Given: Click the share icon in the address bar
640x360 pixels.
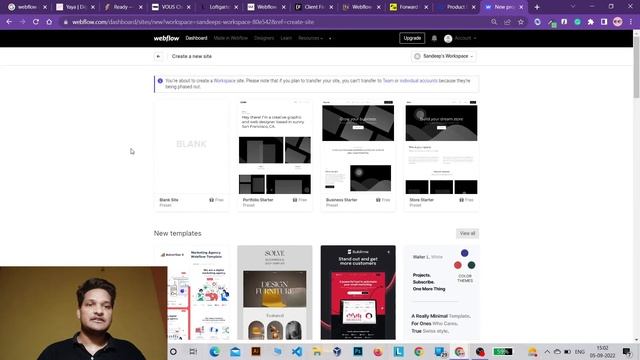Looking at the screenshot, I should 507,22.
